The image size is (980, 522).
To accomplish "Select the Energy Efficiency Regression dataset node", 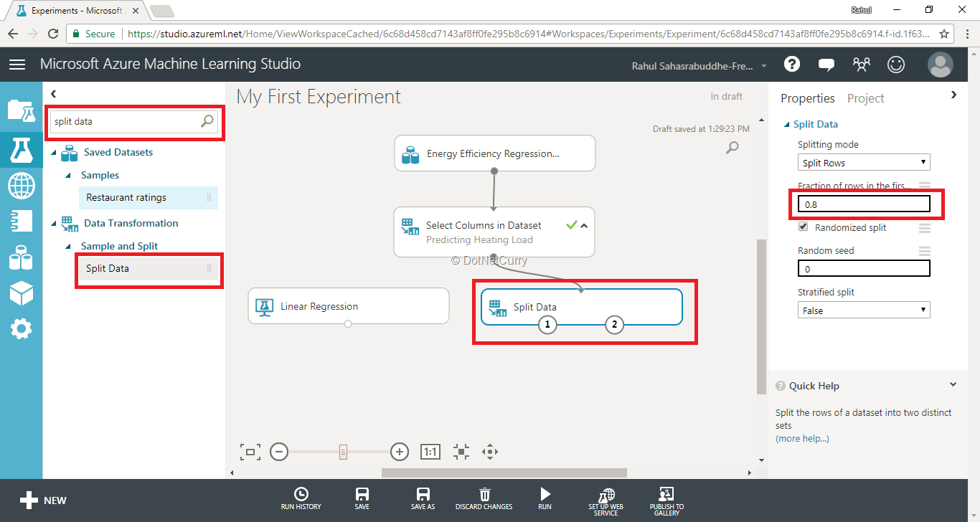I will (x=495, y=153).
